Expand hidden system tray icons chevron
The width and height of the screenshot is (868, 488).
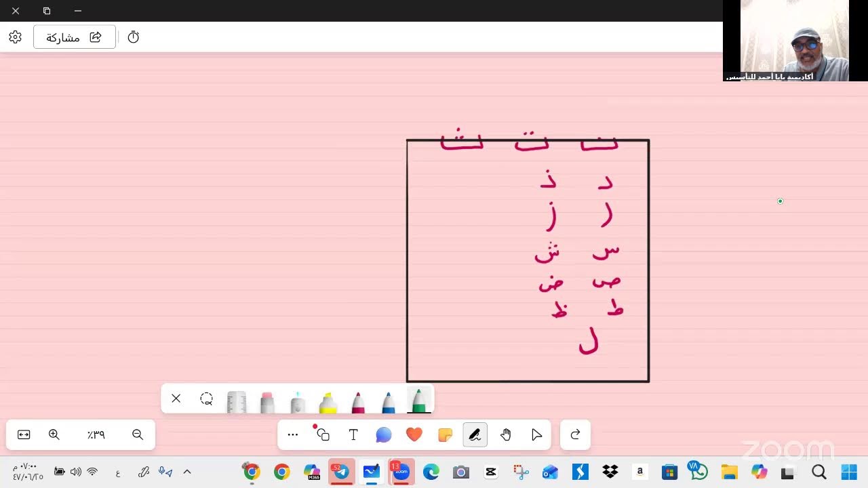click(187, 472)
